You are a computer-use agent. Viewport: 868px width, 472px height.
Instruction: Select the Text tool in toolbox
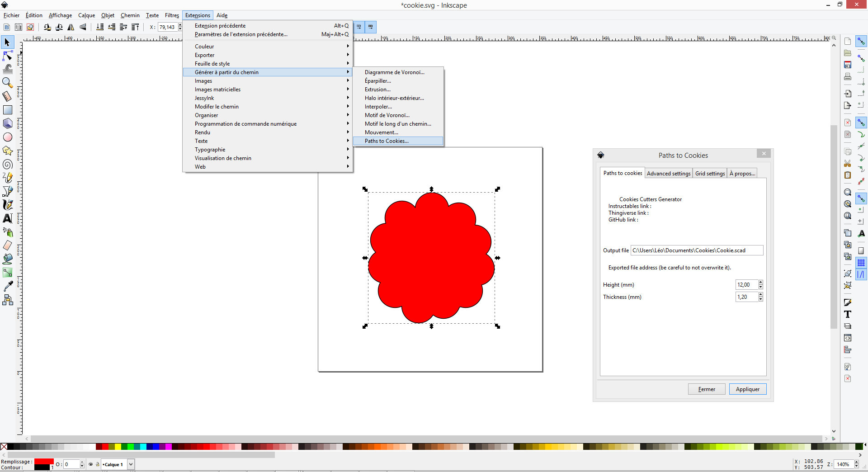[x=8, y=218]
